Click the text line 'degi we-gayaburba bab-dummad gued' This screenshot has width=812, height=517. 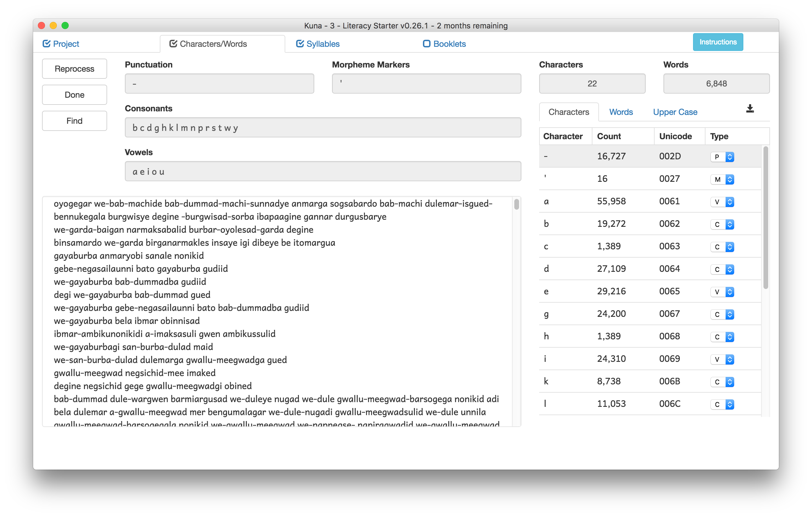[x=132, y=295]
